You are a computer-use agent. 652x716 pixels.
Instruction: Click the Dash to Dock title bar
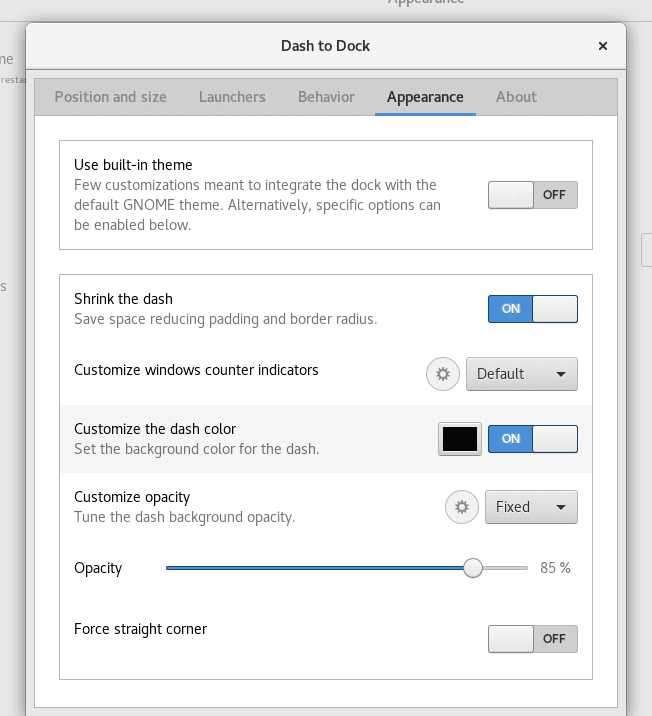click(326, 46)
